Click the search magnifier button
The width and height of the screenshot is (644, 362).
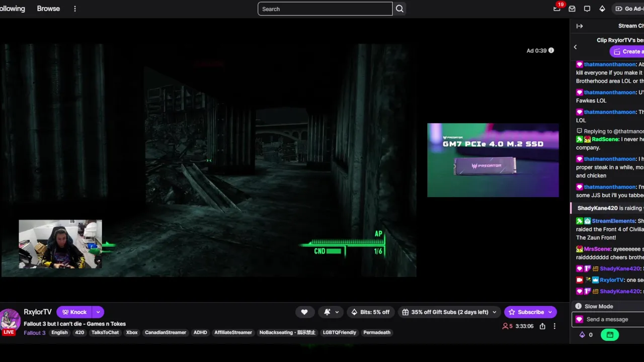point(399,9)
